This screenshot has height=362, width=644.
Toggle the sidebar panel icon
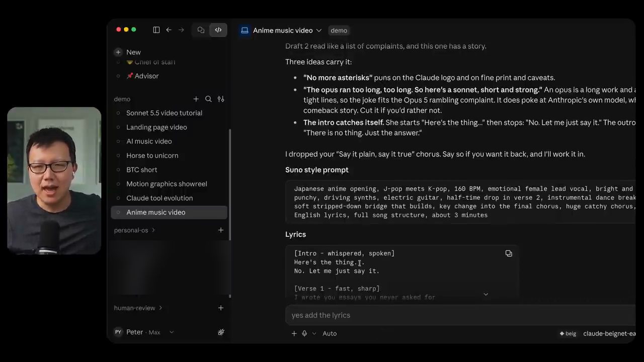point(156,30)
